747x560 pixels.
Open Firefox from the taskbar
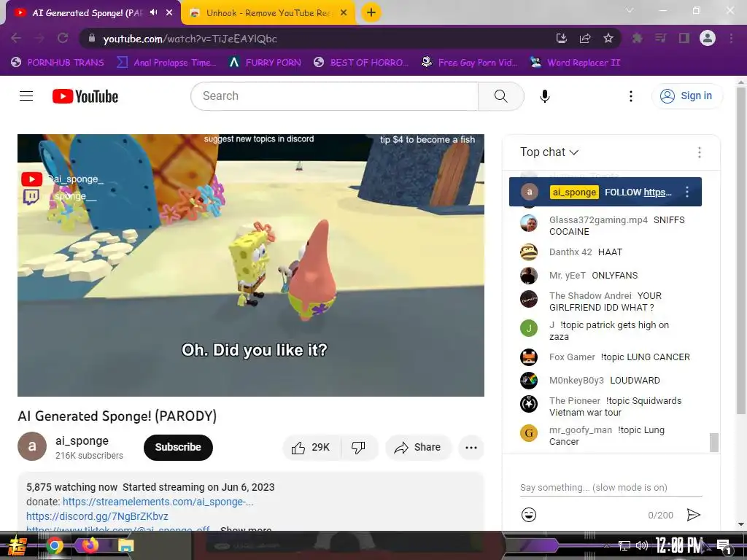click(90, 545)
